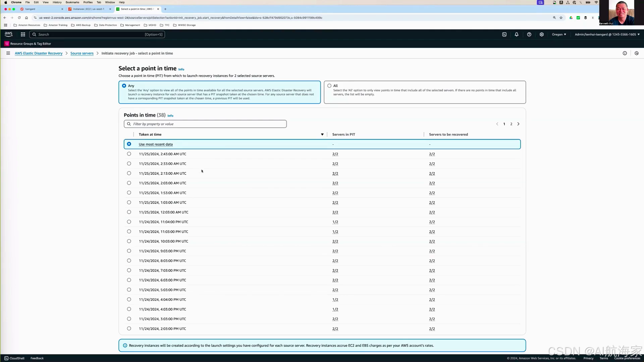The image size is (644, 362).
Task: Go to next page of points in time
Action: (518, 124)
